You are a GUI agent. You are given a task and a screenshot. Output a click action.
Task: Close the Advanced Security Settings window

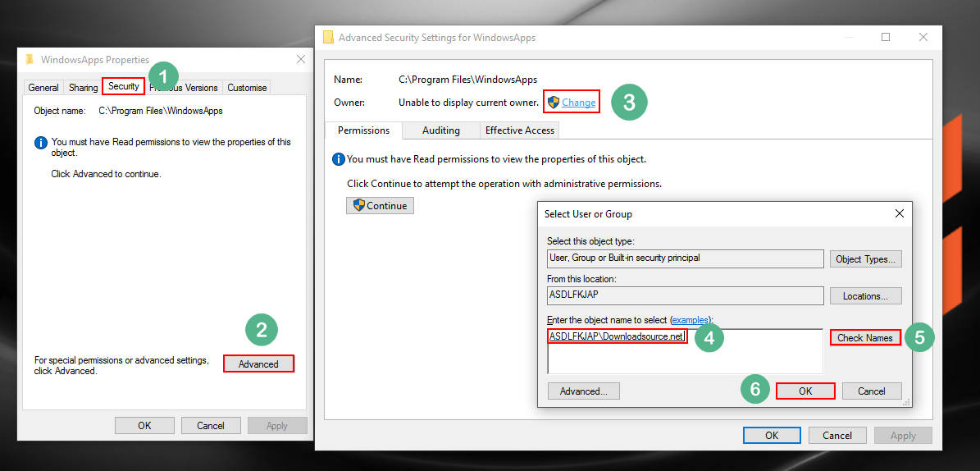pos(923,38)
